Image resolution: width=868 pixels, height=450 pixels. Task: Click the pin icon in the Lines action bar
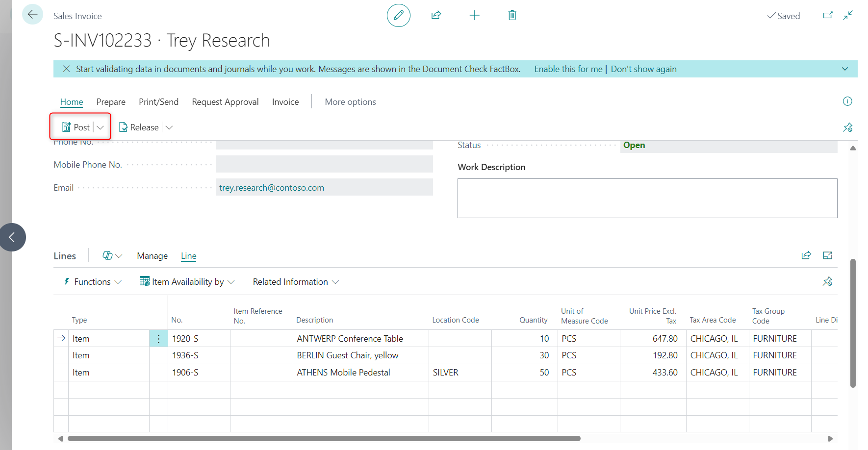[827, 281]
